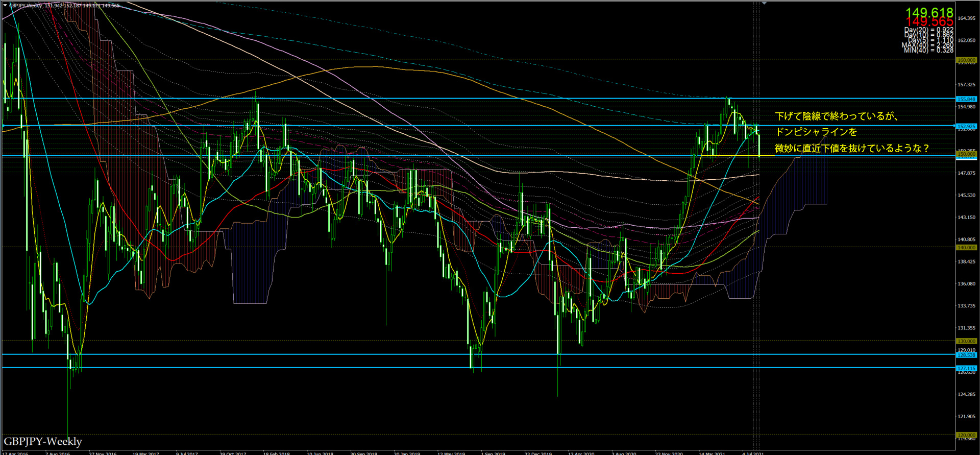Click the 160.000 olive price tag

click(966, 60)
